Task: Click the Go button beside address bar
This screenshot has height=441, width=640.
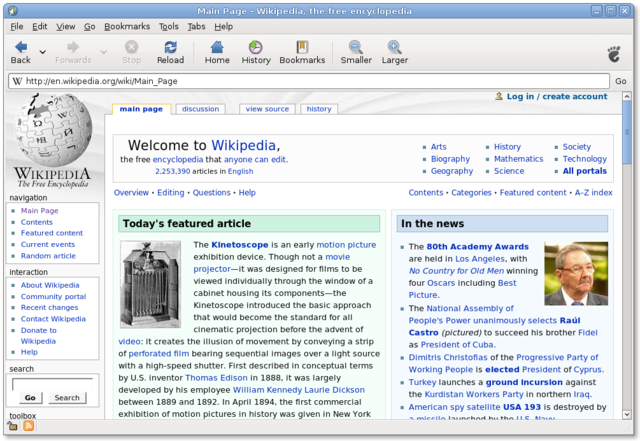Action: 621,81
